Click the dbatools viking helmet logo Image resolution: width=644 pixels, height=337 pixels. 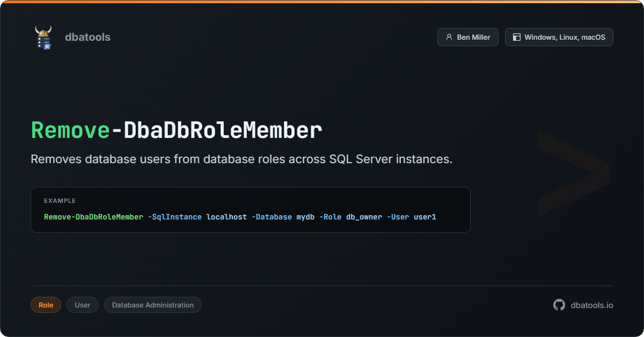(x=43, y=38)
